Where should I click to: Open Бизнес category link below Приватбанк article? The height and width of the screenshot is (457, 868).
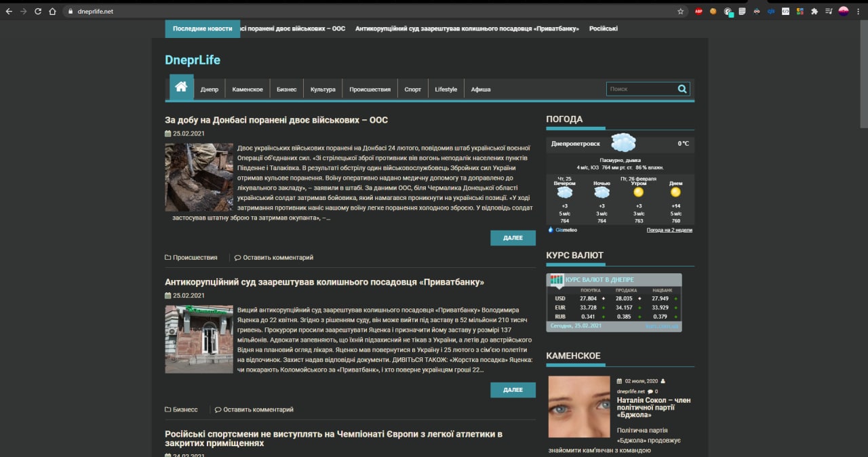(x=185, y=410)
